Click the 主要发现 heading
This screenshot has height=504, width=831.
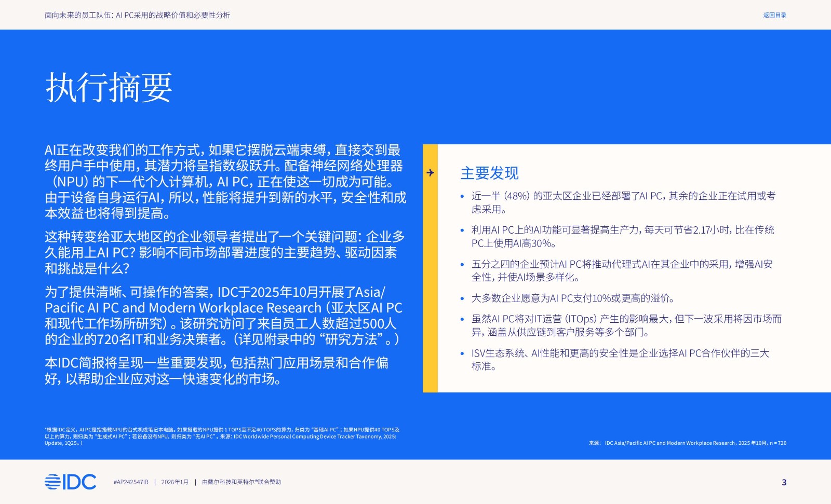489,173
